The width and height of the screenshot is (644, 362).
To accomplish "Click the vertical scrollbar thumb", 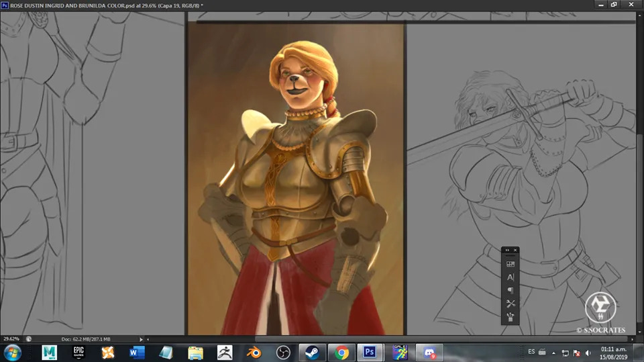I will coord(640,228).
